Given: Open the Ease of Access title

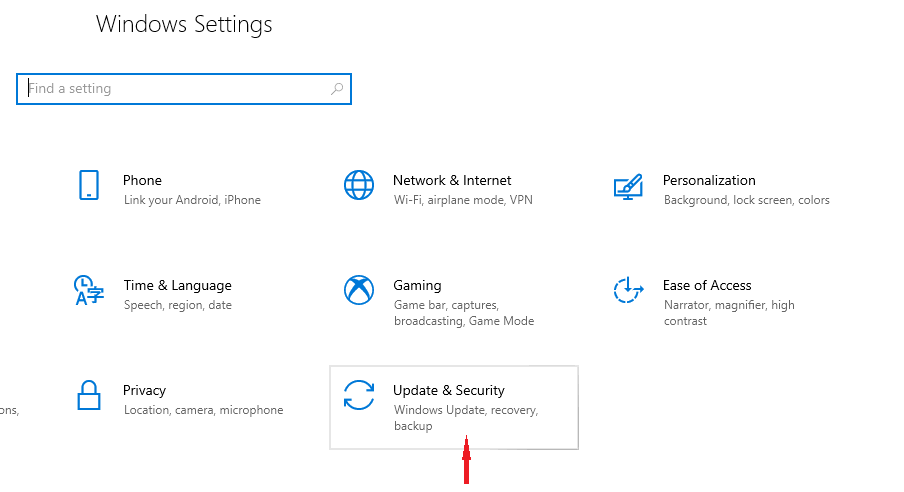Looking at the screenshot, I should (707, 285).
